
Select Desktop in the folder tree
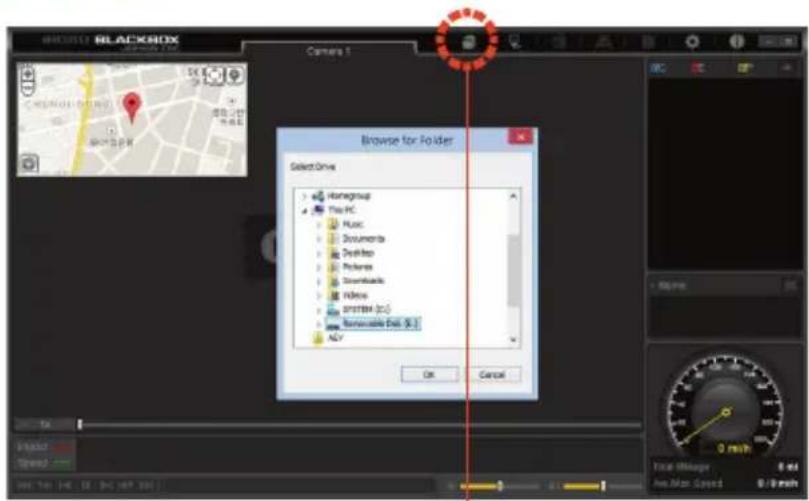click(x=358, y=253)
